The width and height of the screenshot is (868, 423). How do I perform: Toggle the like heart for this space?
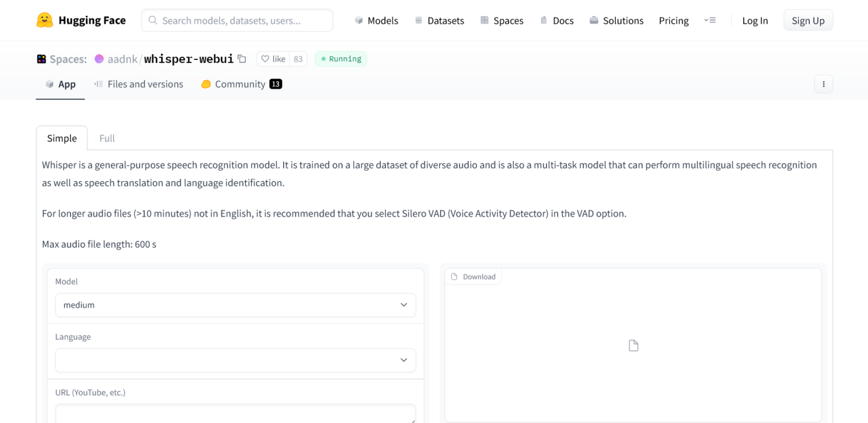point(264,58)
